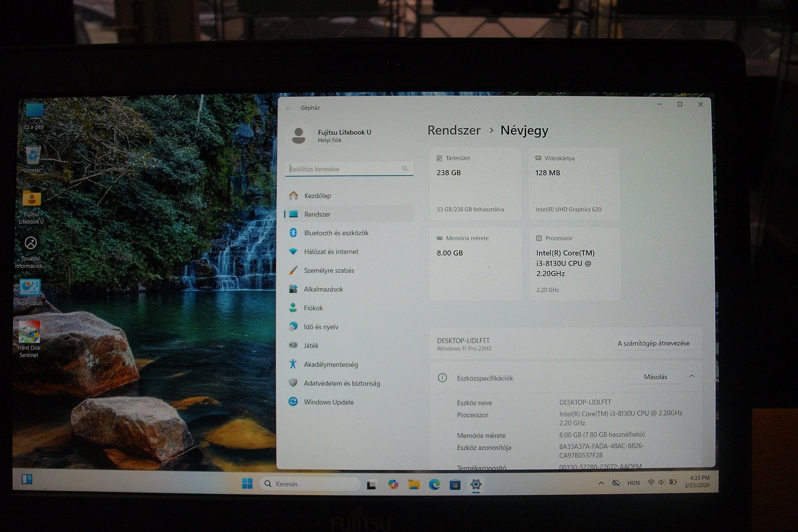Open the 'Ez a gép' desktop icon
The width and height of the screenshot is (798, 532).
(x=34, y=116)
